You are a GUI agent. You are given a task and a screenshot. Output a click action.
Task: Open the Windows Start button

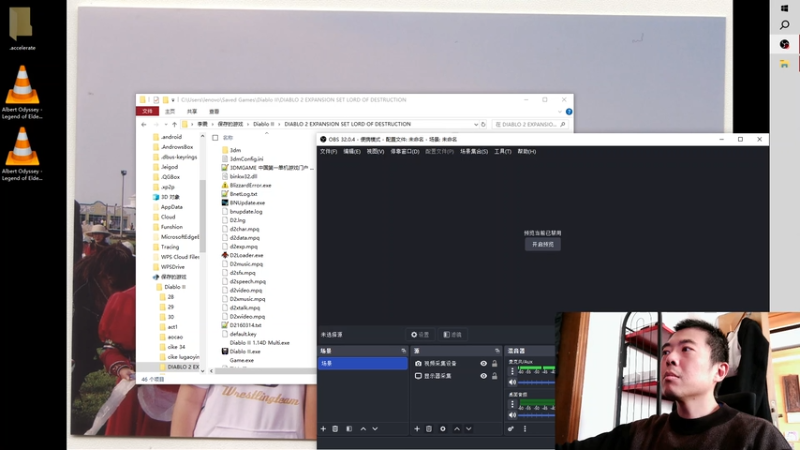click(784, 8)
